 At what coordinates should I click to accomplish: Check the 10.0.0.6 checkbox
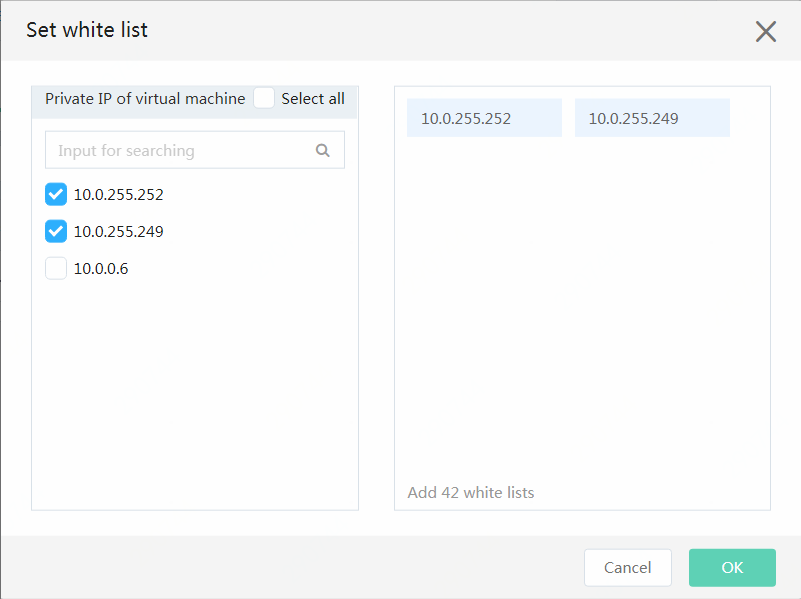pos(56,268)
